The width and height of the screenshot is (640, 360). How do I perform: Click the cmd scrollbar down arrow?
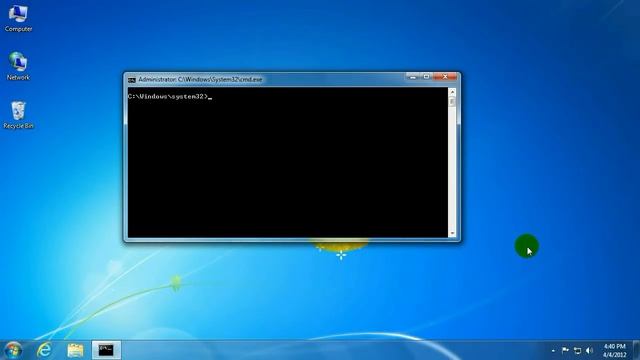(x=452, y=233)
